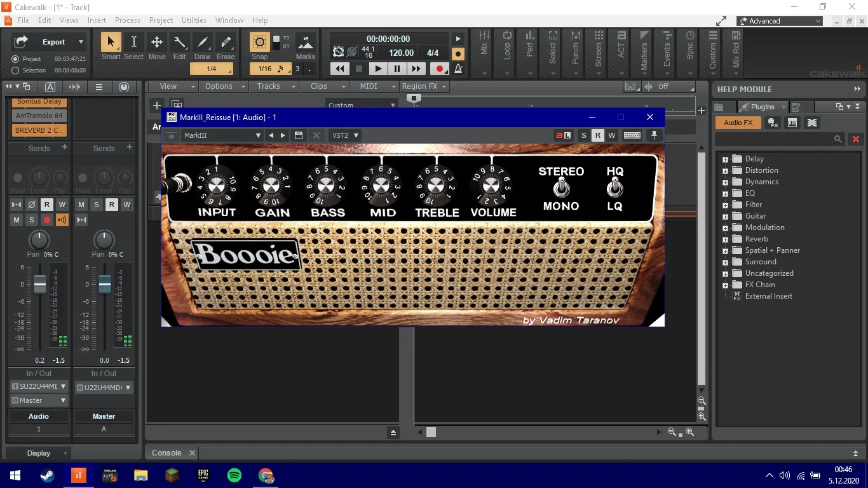Click the Audio track volume fader
868x488 pixels.
pyautogui.click(x=40, y=284)
